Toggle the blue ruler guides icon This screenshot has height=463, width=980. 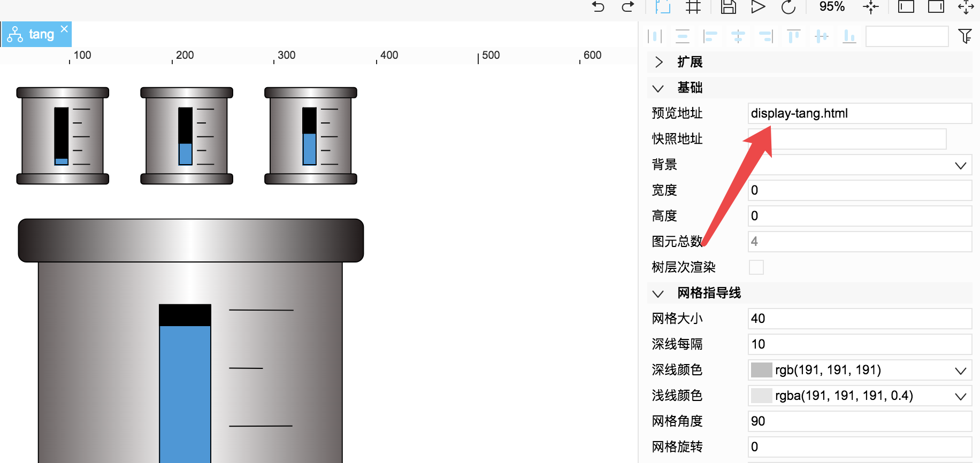tap(663, 7)
